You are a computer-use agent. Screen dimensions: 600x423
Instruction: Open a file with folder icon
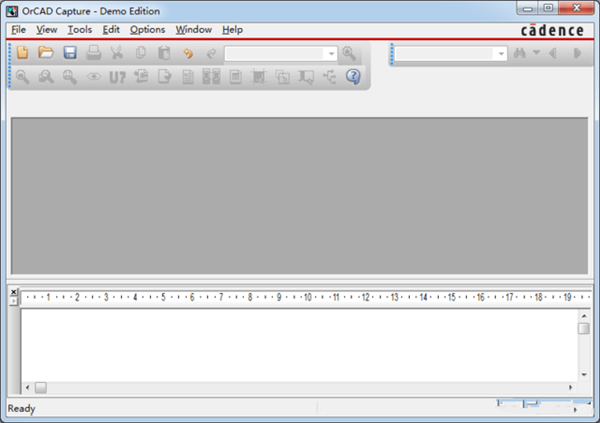(46, 52)
